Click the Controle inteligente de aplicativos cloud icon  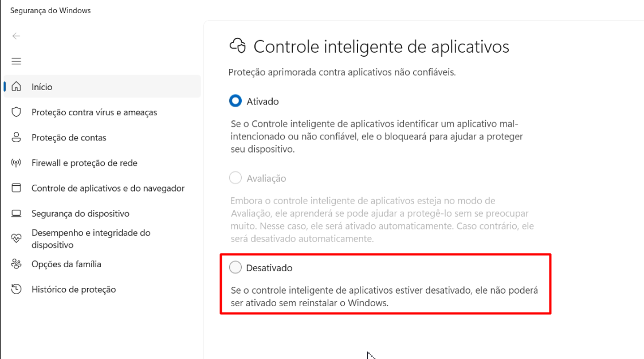click(237, 46)
